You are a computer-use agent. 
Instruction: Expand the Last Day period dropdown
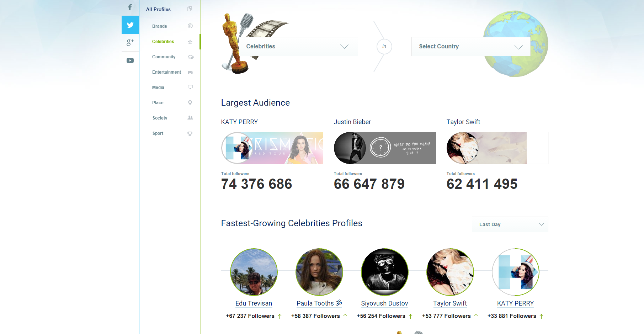[510, 224]
